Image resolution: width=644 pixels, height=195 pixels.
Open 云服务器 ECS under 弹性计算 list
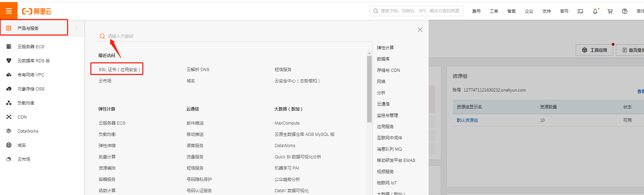112,123
